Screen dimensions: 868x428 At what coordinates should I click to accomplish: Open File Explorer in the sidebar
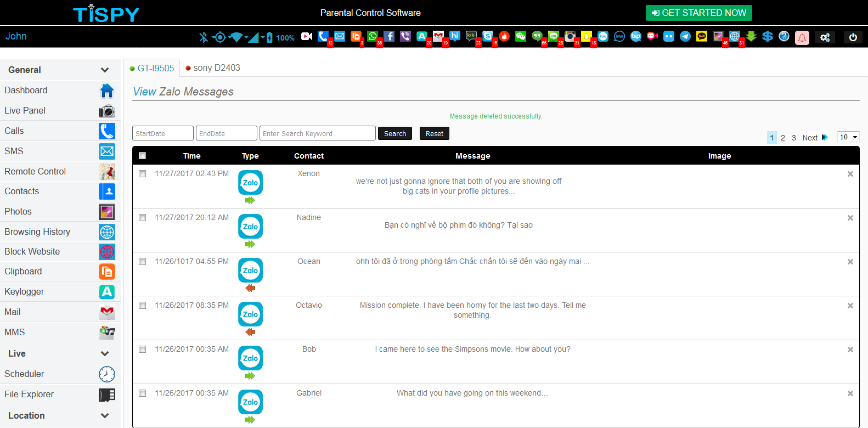click(x=60, y=394)
